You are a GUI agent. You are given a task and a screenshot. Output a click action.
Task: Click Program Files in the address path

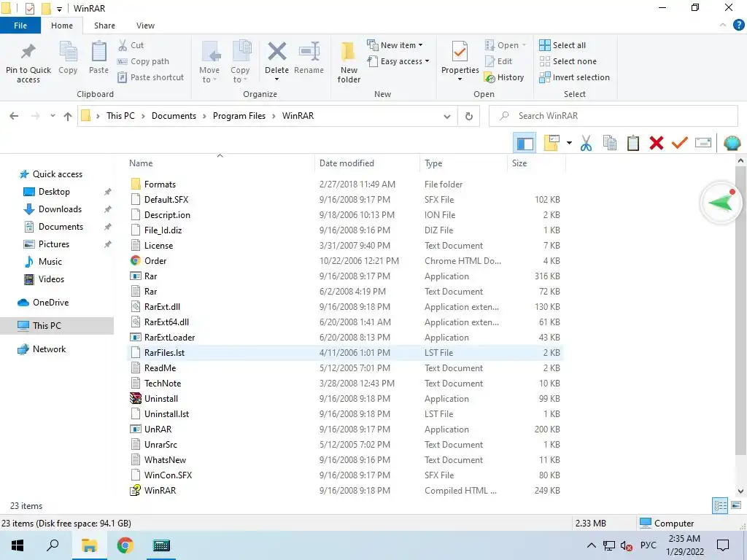tap(239, 116)
